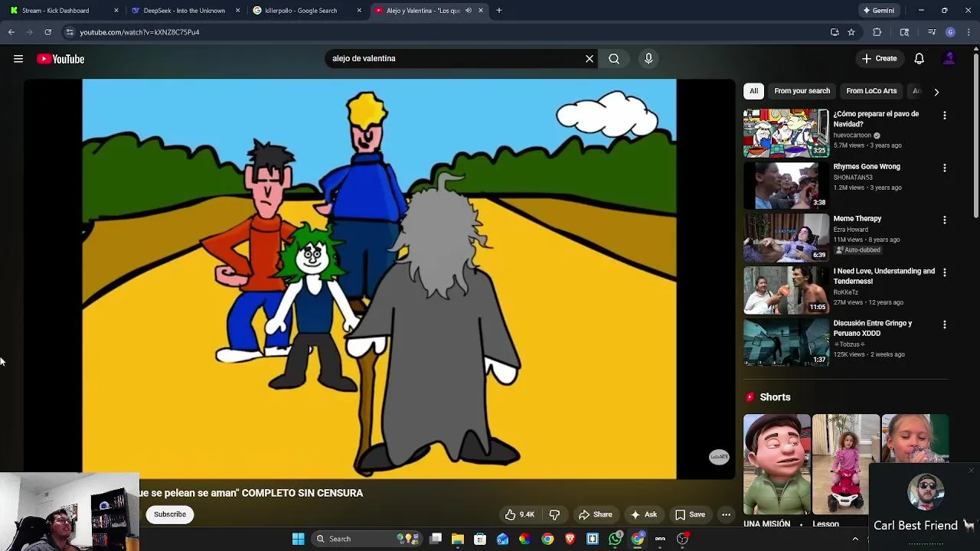Screen dimensions: 980x551
Task: Open File Explorer from taskbar
Action: tap(457, 539)
